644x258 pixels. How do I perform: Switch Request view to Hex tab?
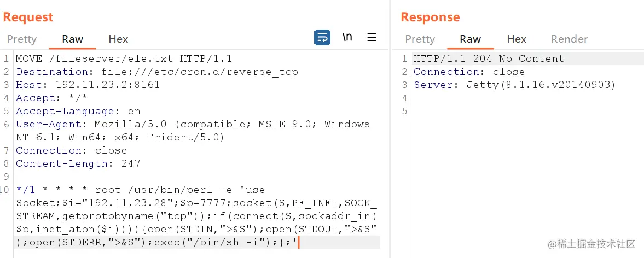tap(118, 39)
